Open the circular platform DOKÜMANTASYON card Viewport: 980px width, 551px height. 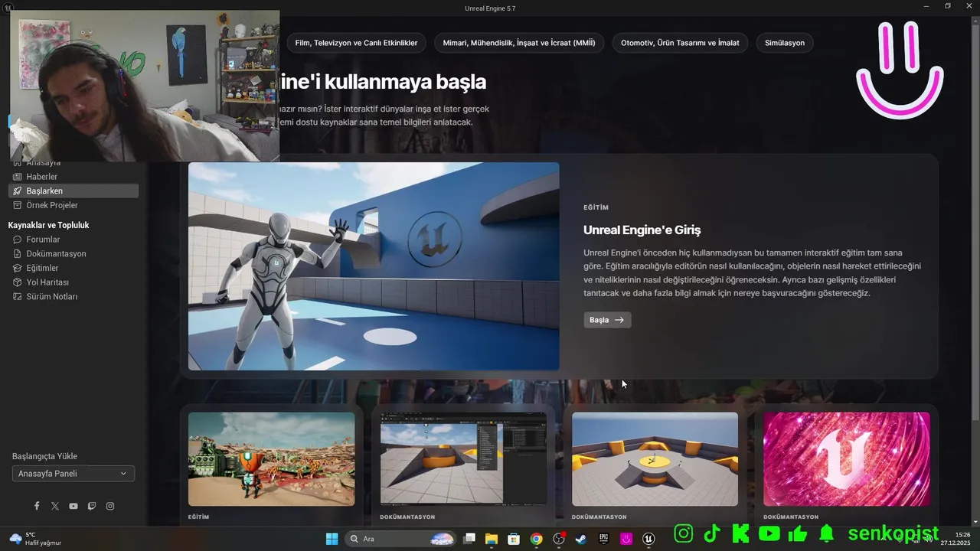click(655, 459)
